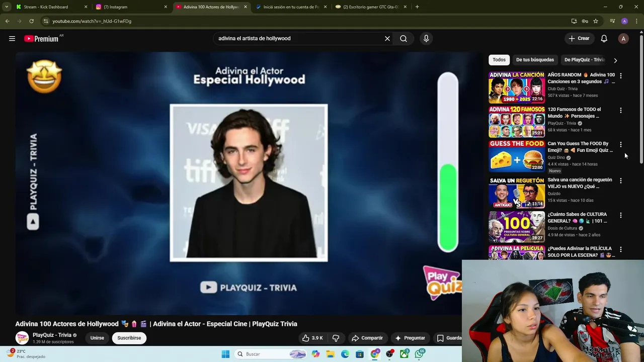Open options for Salva una canción de reguetón

pyautogui.click(x=620, y=180)
